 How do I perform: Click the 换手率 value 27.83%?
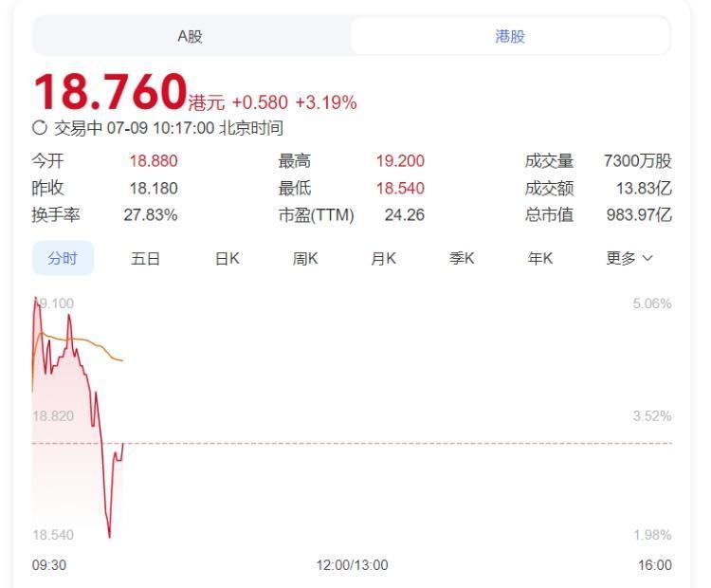pos(151,214)
